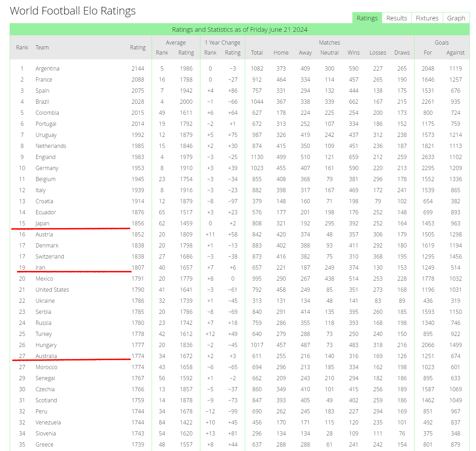Select the United States team link
Image resolution: width=476 pixels, height=451 pixels.
pyautogui.click(x=52, y=290)
